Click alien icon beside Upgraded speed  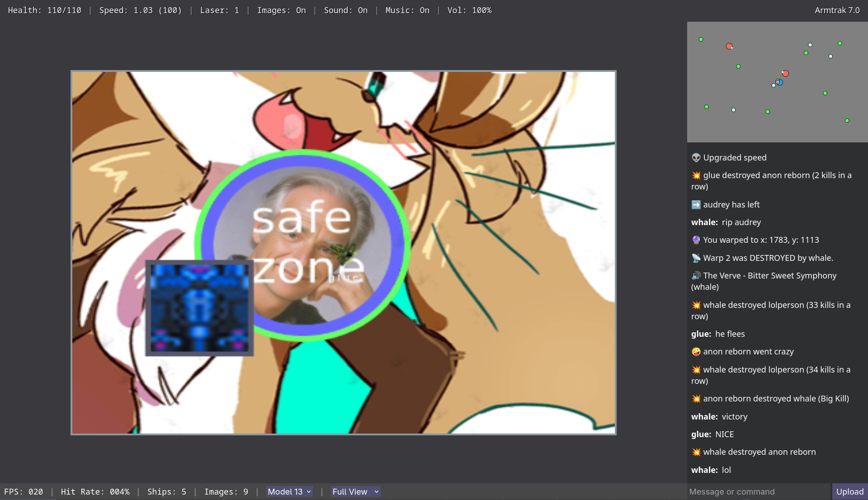click(696, 157)
